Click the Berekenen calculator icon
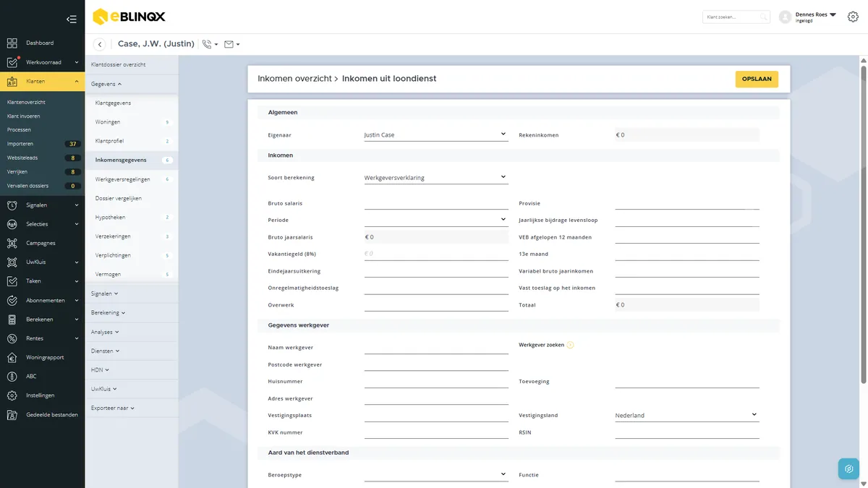This screenshot has height=488, width=868. [x=12, y=320]
